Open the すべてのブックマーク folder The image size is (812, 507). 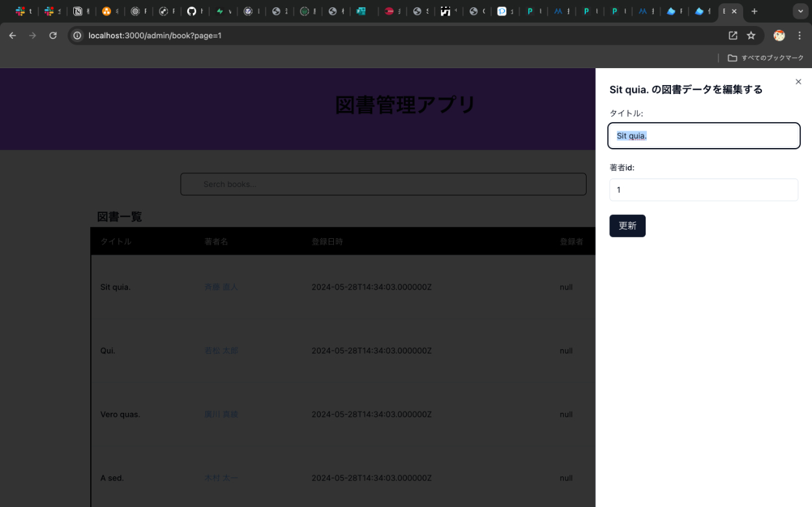click(x=766, y=58)
